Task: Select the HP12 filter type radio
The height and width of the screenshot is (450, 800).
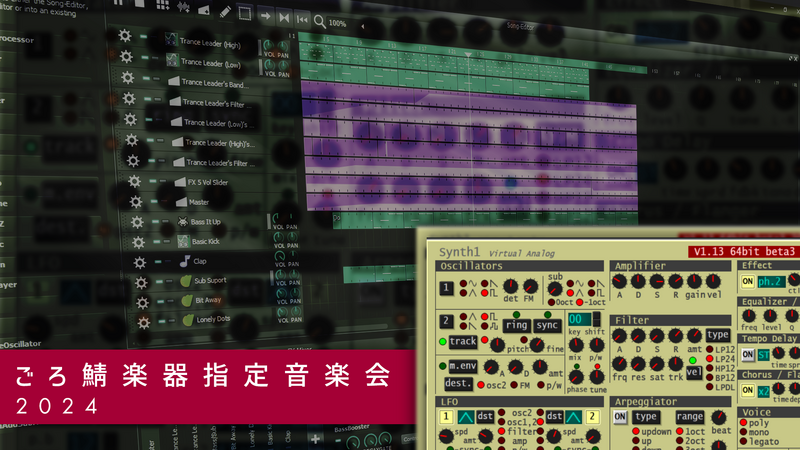Action: pyautogui.click(x=710, y=368)
